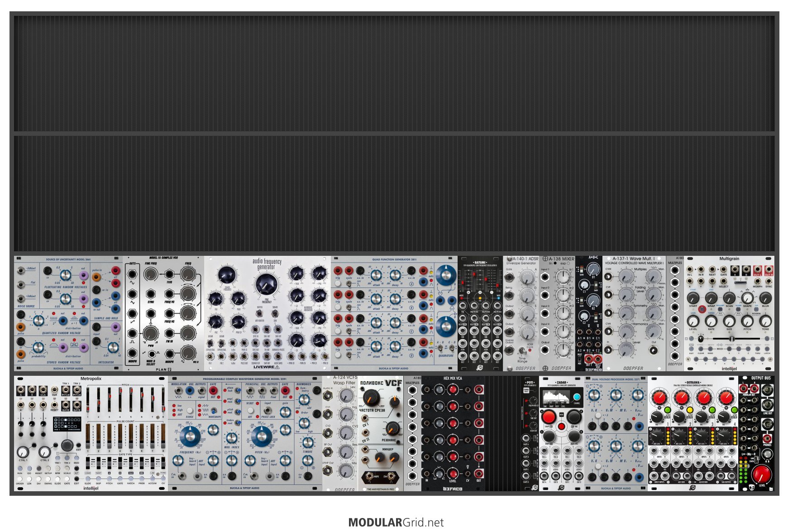The width and height of the screenshot is (793, 532).
Task: Adjust the Multiples knob on A-137-1 Wave Multiplier
Action: (x=626, y=277)
